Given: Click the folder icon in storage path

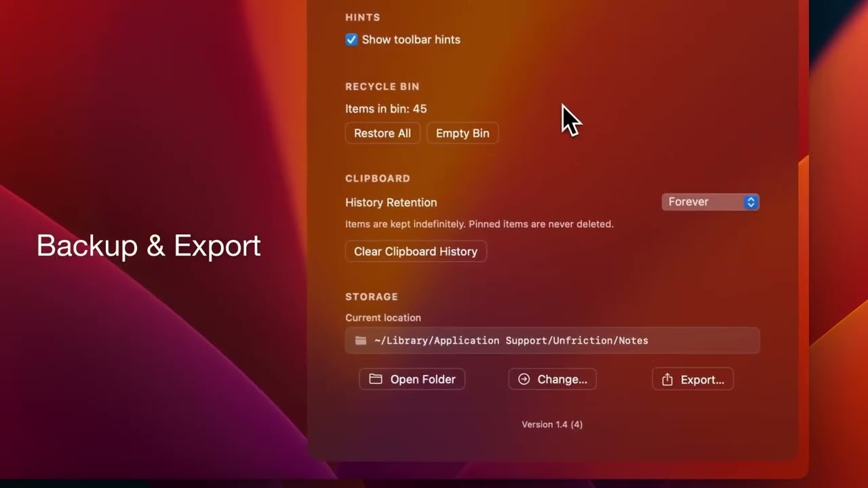Looking at the screenshot, I should [361, 340].
